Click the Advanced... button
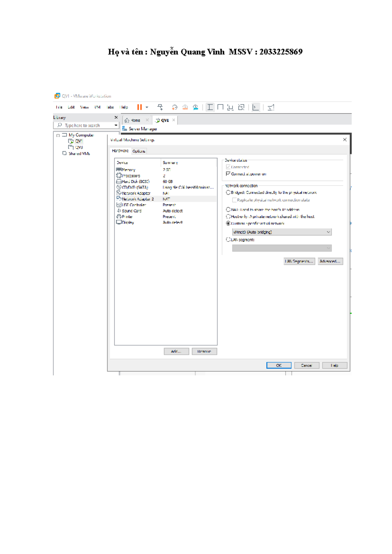The width and height of the screenshot is (392, 554). [x=330, y=261]
